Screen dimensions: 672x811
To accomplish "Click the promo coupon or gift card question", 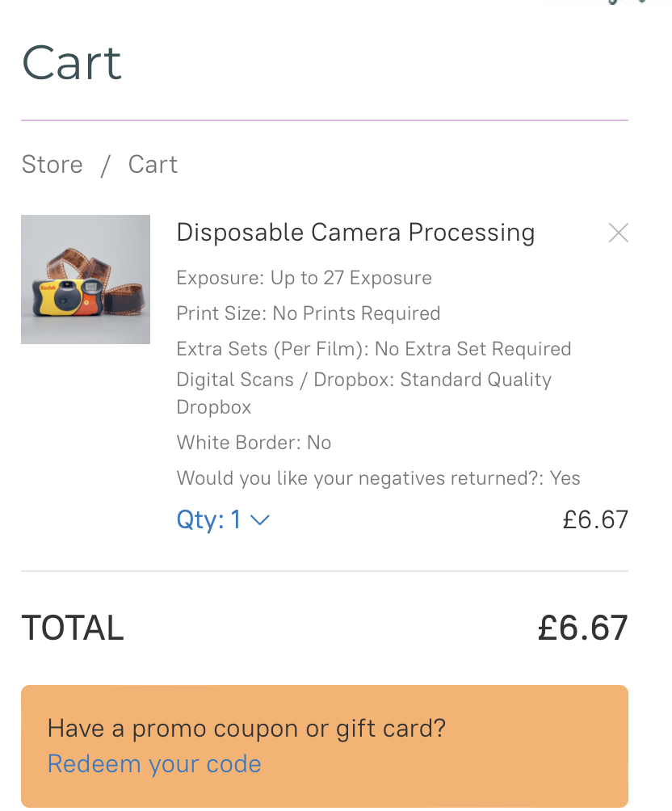I will [246, 729].
